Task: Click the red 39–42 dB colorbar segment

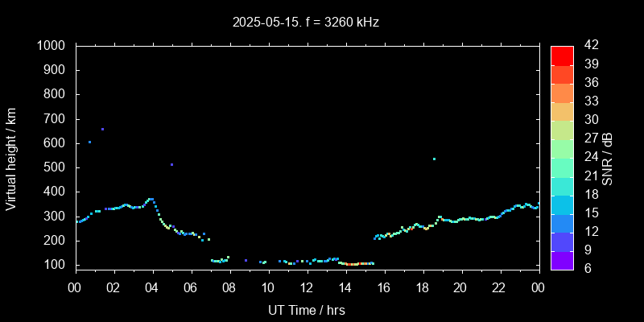Action: pos(561,56)
